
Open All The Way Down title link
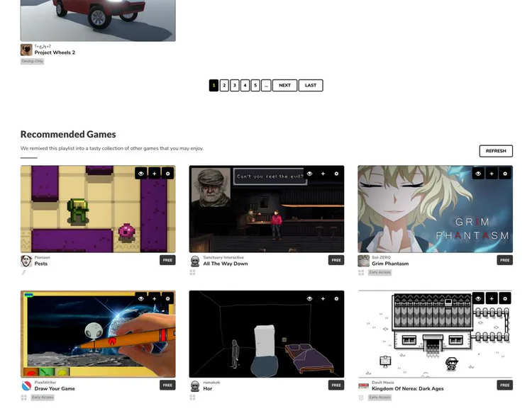[x=226, y=264]
